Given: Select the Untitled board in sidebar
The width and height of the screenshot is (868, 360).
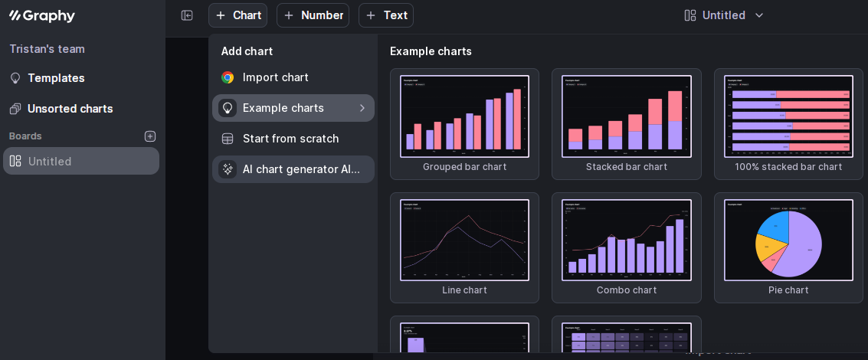Looking at the screenshot, I should [x=81, y=161].
